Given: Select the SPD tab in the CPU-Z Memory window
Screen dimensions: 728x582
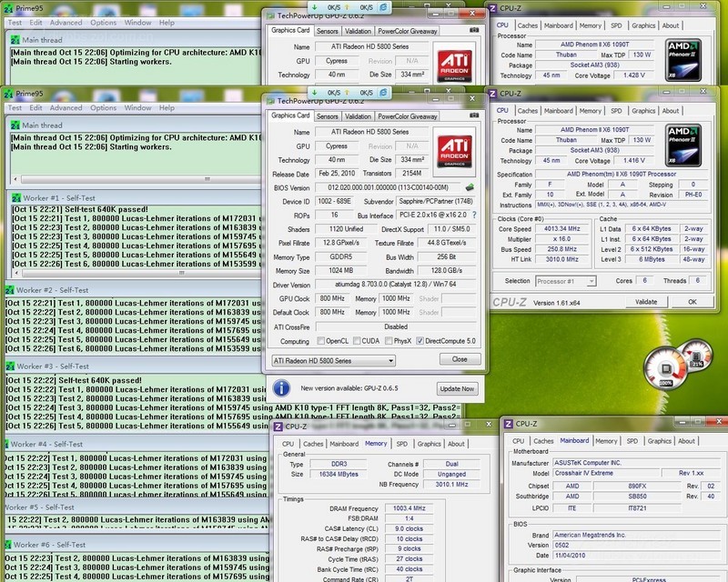Looking at the screenshot, I should pyautogui.click(x=402, y=444).
